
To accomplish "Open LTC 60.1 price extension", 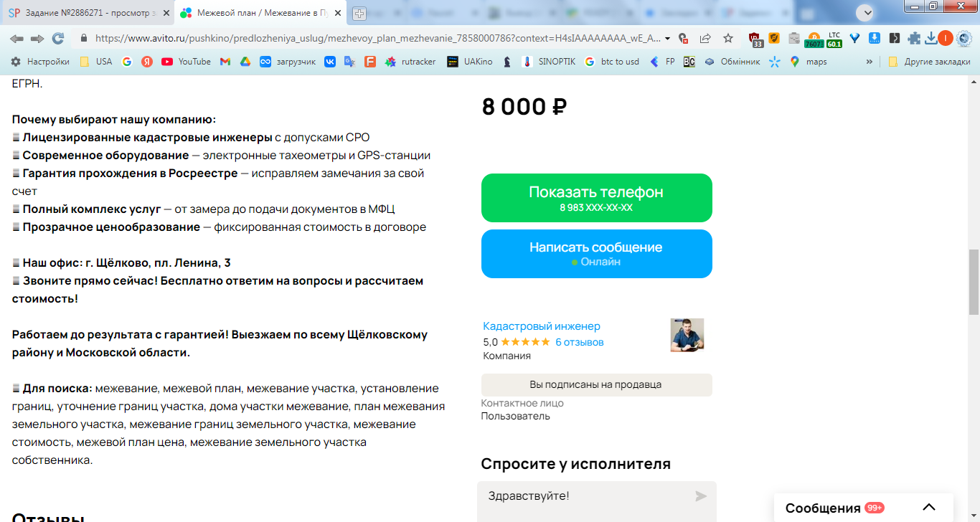I will point(834,39).
